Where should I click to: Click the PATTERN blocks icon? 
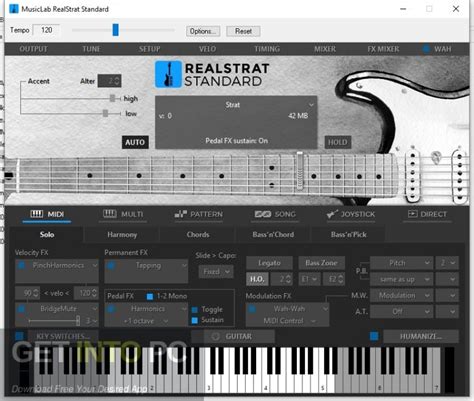pos(181,214)
